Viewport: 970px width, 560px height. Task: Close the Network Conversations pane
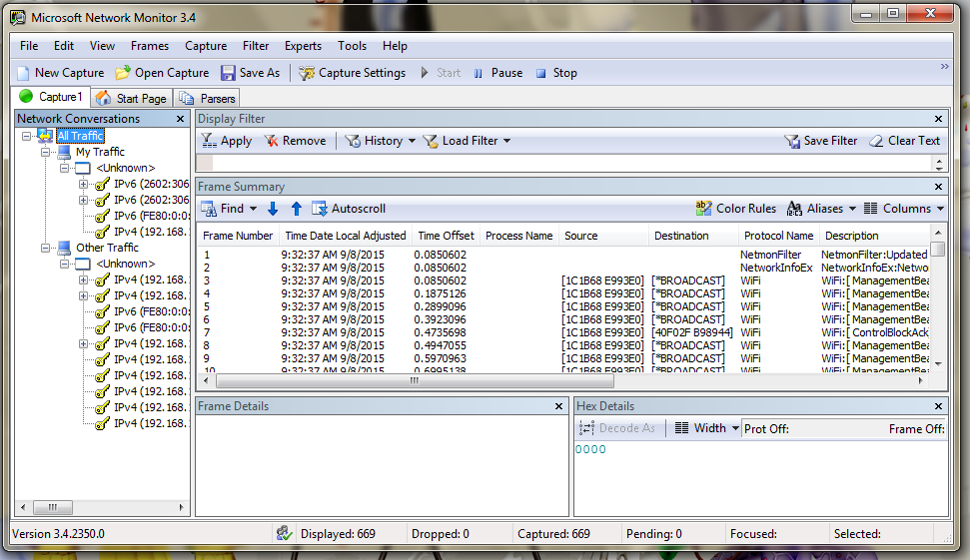[x=180, y=119]
